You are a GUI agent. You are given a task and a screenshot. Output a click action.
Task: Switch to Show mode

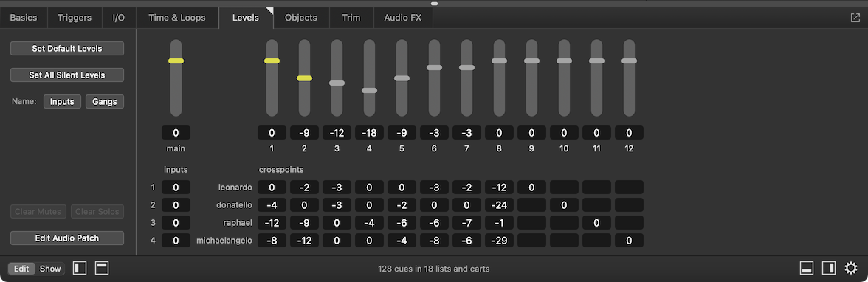pyautogui.click(x=50, y=269)
